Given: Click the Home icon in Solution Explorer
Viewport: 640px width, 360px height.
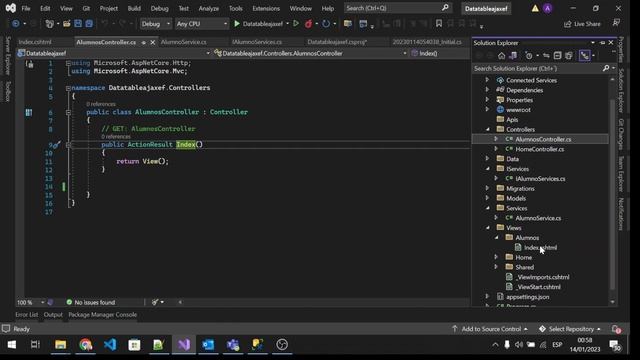Looking at the screenshot, I should [502, 56].
